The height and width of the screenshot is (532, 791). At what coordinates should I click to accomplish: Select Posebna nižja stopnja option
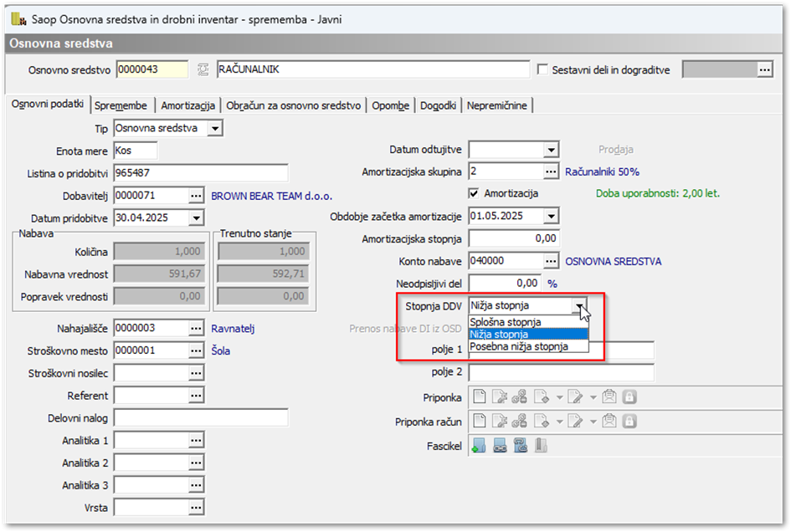519,346
